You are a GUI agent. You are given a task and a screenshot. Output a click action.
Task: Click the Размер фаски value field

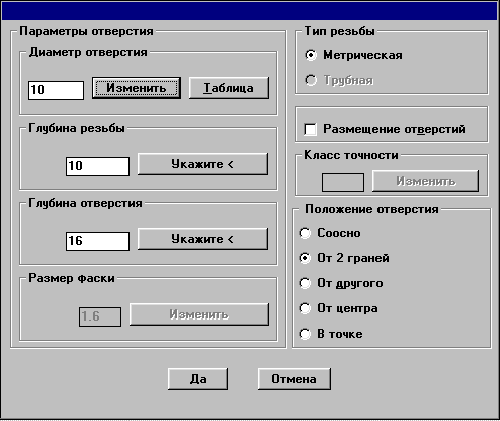point(100,317)
